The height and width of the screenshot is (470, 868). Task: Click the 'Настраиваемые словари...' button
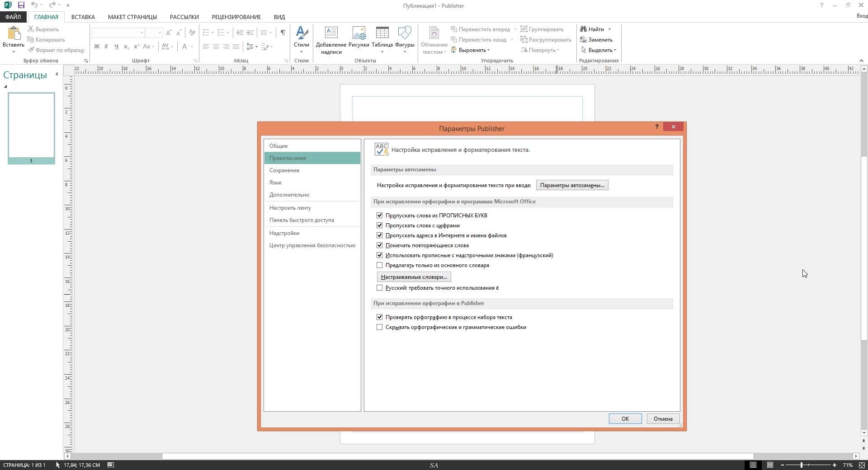(414, 277)
